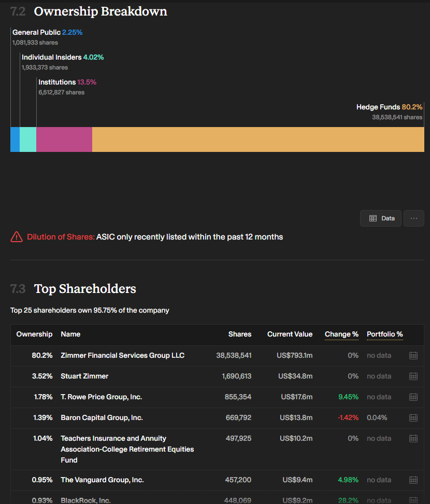Click the 1,690,613 shares cell

(x=237, y=376)
